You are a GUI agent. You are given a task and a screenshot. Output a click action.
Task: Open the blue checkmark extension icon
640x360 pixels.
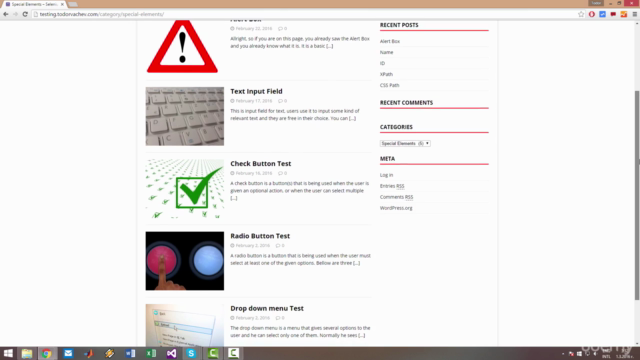[602, 14]
